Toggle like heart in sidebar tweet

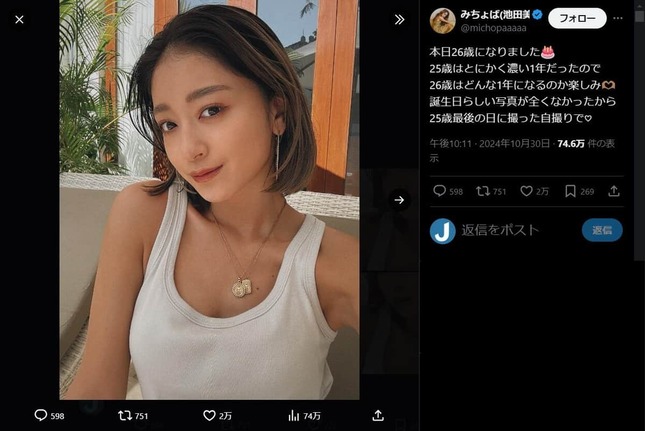point(527,191)
